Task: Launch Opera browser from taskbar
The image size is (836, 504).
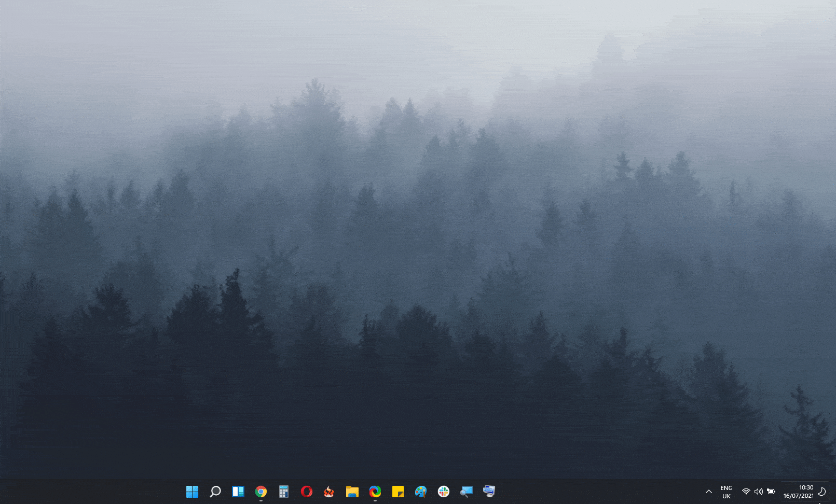Action: coord(307,492)
